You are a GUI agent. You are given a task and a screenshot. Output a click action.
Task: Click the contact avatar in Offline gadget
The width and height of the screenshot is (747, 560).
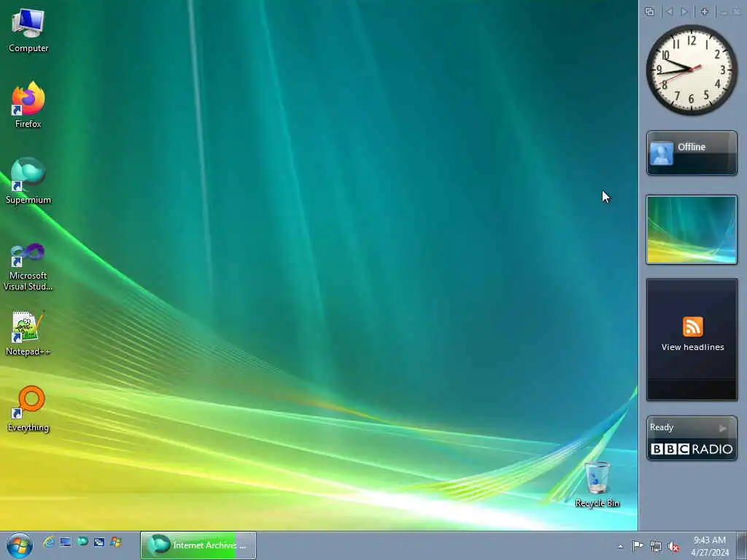point(662,153)
